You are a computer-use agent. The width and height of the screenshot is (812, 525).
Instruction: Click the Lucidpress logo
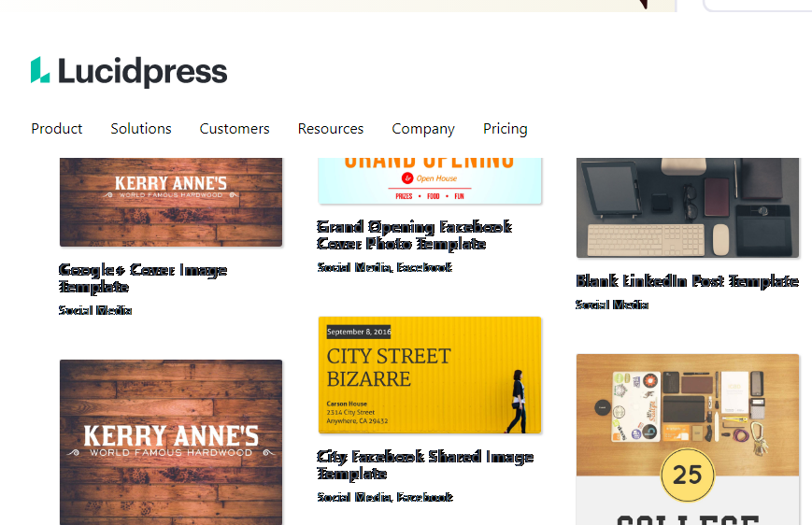(x=129, y=72)
